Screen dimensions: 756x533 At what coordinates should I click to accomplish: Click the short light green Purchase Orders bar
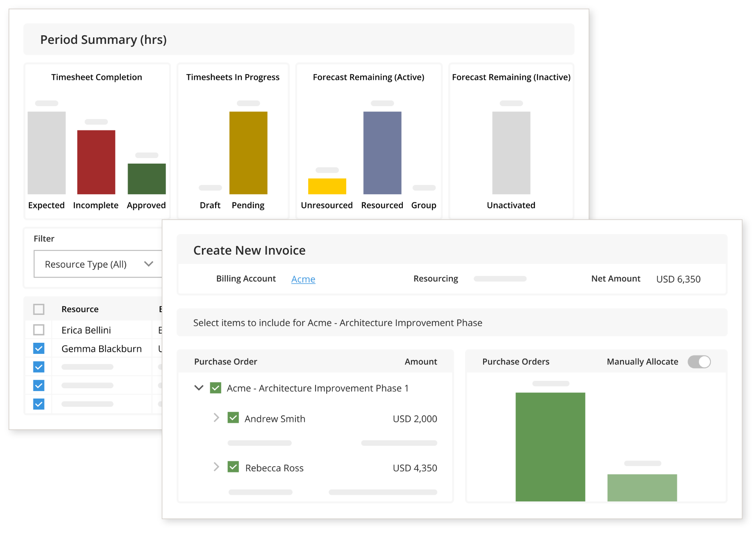[642, 488]
